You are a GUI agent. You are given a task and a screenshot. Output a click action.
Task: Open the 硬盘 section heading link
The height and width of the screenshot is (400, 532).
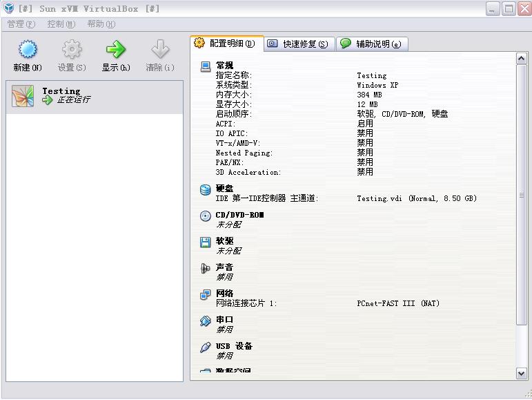(x=225, y=189)
